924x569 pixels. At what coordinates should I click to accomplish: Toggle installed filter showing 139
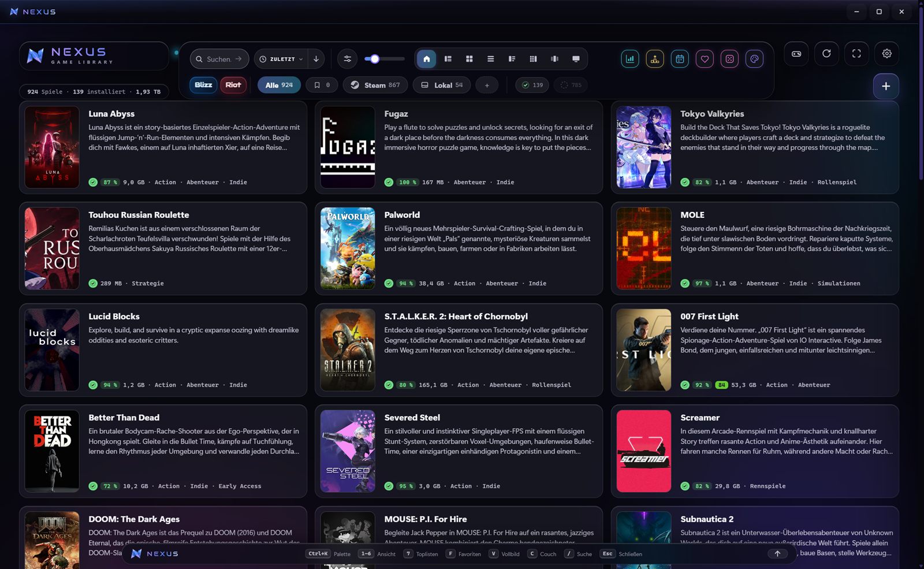532,85
